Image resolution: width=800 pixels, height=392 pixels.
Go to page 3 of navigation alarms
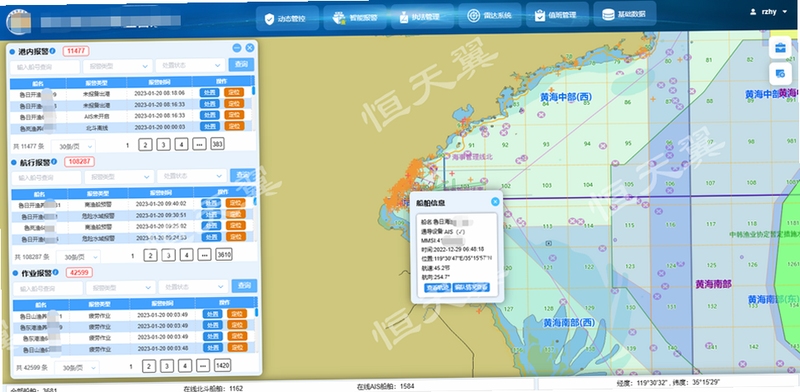click(168, 255)
